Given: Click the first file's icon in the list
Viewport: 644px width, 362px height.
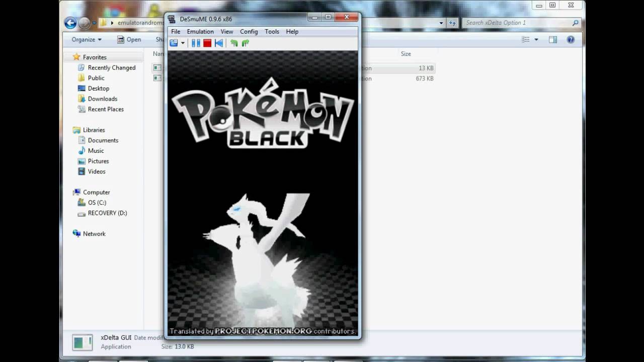Looking at the screenshot, I should pos(157,68).
